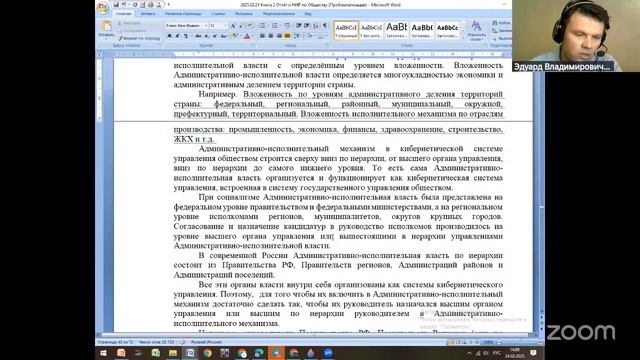Viewport: 640px width, 360px height.
Task: Click Заменить (Replace) in Editing group
Action: click(x=502, y=31)
